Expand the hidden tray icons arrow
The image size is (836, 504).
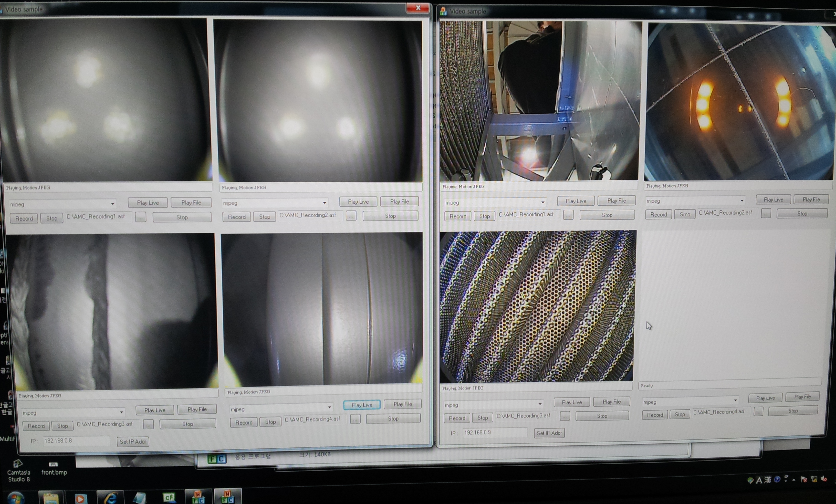794,480
